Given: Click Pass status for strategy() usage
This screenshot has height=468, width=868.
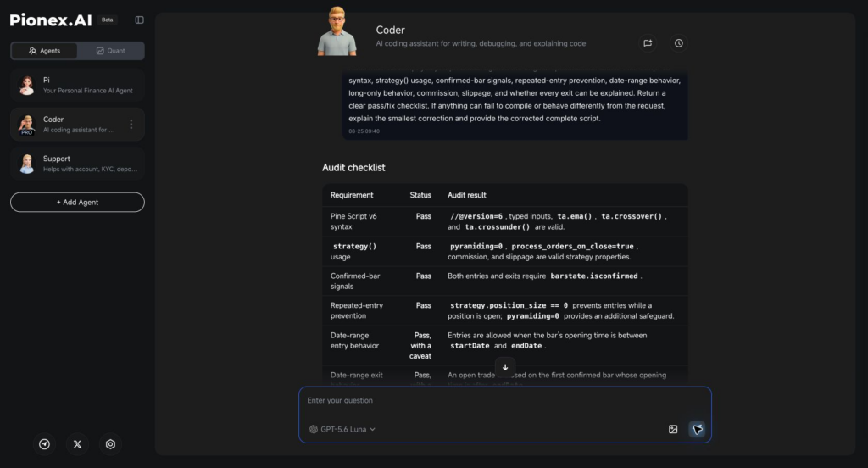Looking at the screenshot, I should click(x=424, y=246).
